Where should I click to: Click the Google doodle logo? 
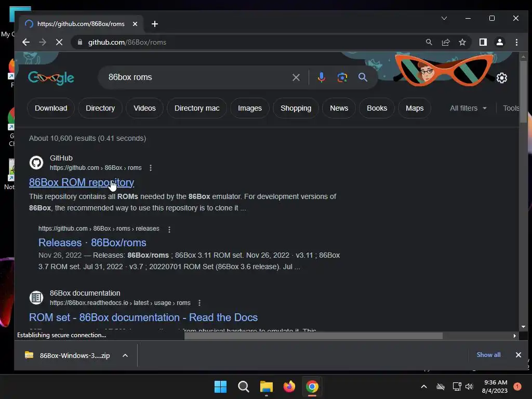coord(51,78)
